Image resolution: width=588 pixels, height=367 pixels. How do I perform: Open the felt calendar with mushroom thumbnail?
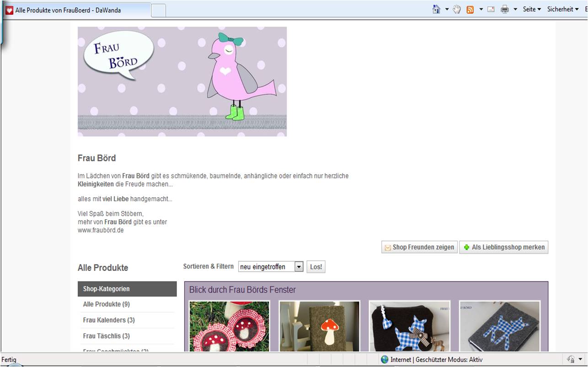(x=320, y=326)
